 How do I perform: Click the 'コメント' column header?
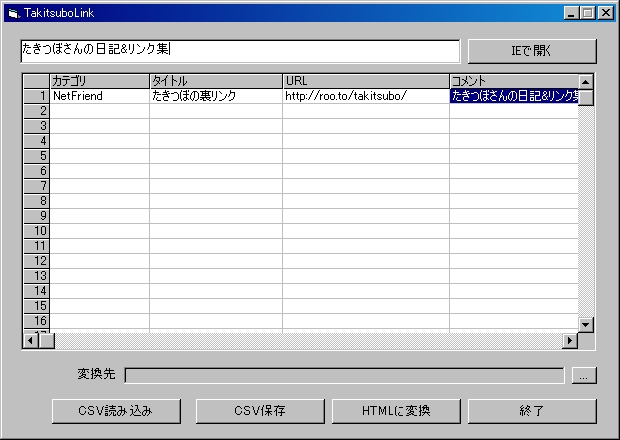(x=512, y=81)
